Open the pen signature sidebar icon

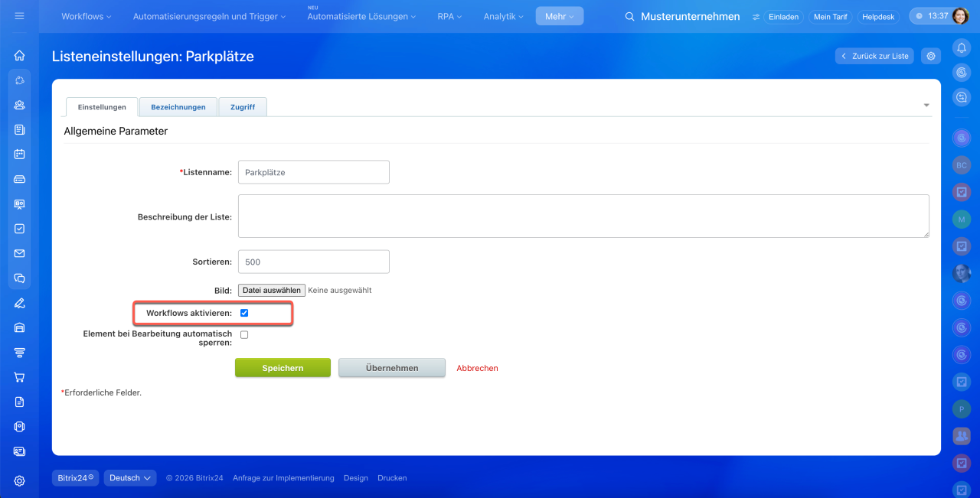click(19, 303)
